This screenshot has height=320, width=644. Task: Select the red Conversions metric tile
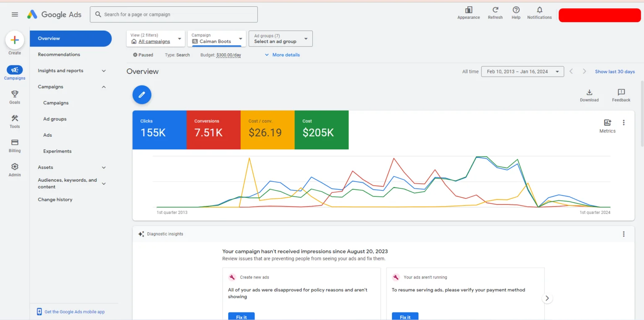coord(213,130)
